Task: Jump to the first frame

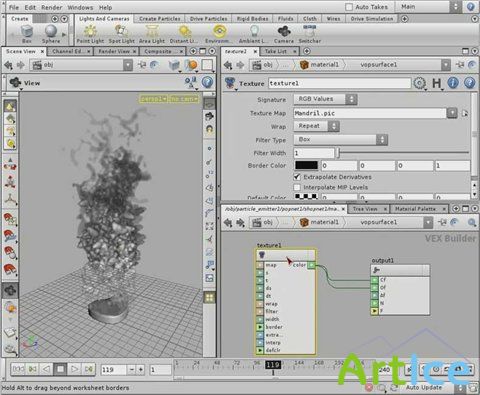Action: click(18, 369)
